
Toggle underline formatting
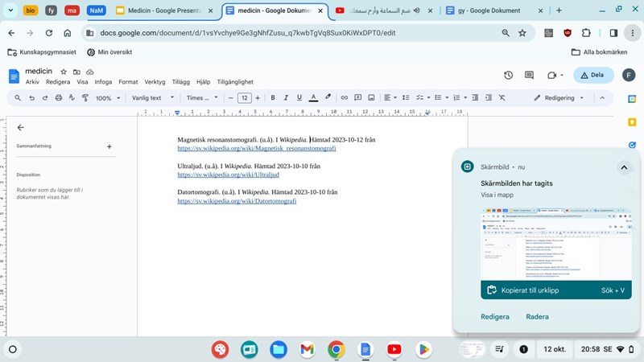(x=299, y=97)
